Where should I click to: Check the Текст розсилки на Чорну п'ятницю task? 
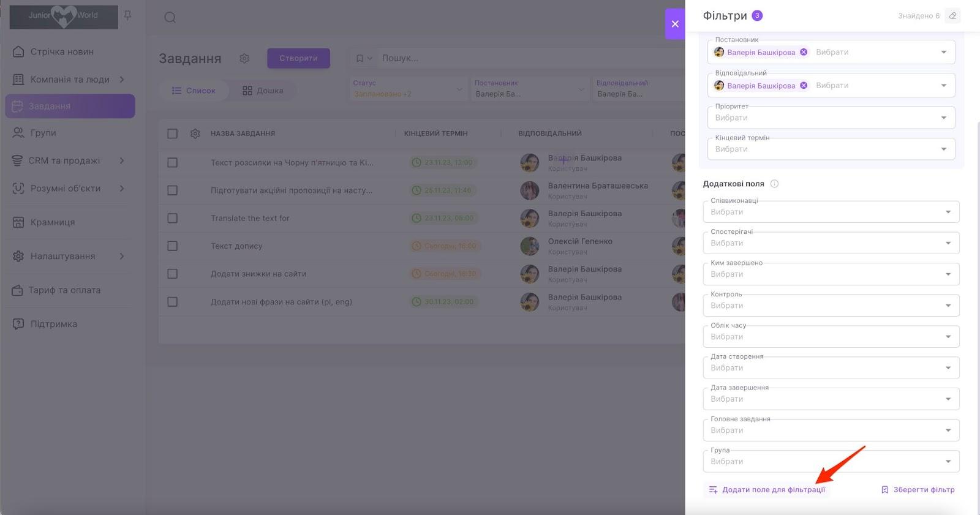point(172,163)
